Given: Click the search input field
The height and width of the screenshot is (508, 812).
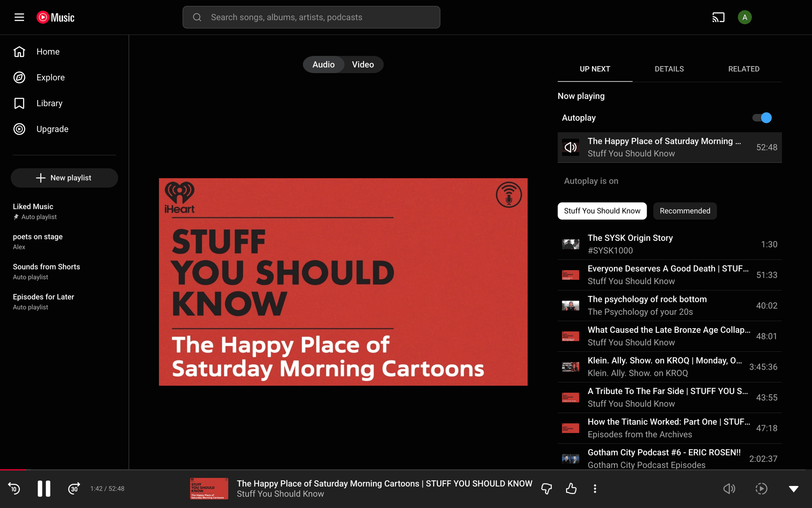Looking at the screenshot, I should [311, 17].
